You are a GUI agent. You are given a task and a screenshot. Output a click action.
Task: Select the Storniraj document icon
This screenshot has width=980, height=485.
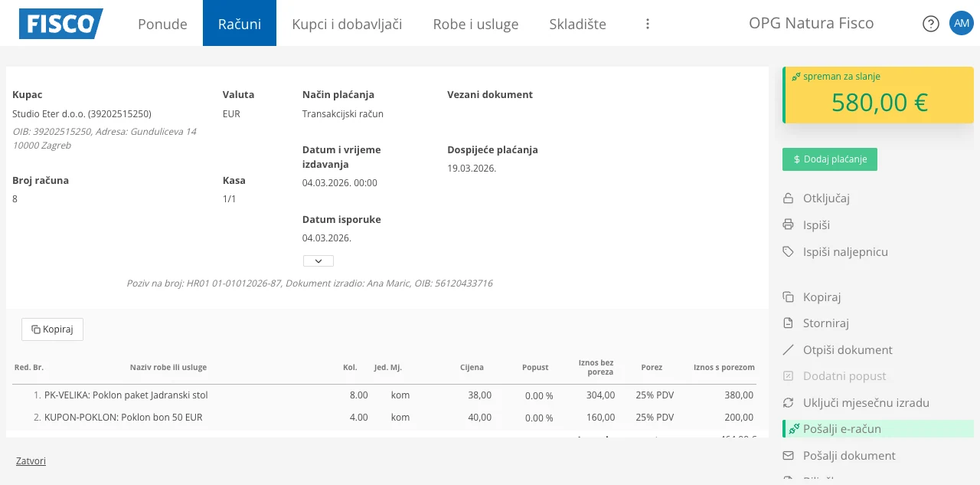[787, 323]
